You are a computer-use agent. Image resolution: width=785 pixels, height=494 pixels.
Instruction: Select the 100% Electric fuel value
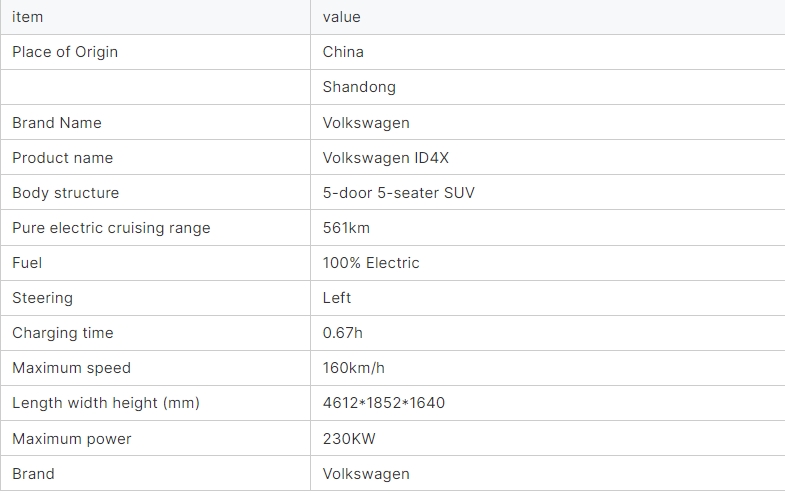pyautogui.click(x=371, y=263)
